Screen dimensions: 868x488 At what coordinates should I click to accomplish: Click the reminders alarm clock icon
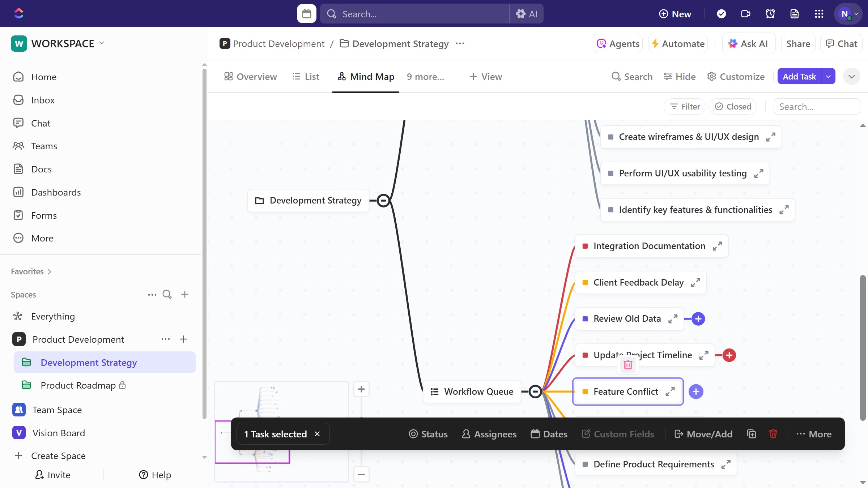770,14
